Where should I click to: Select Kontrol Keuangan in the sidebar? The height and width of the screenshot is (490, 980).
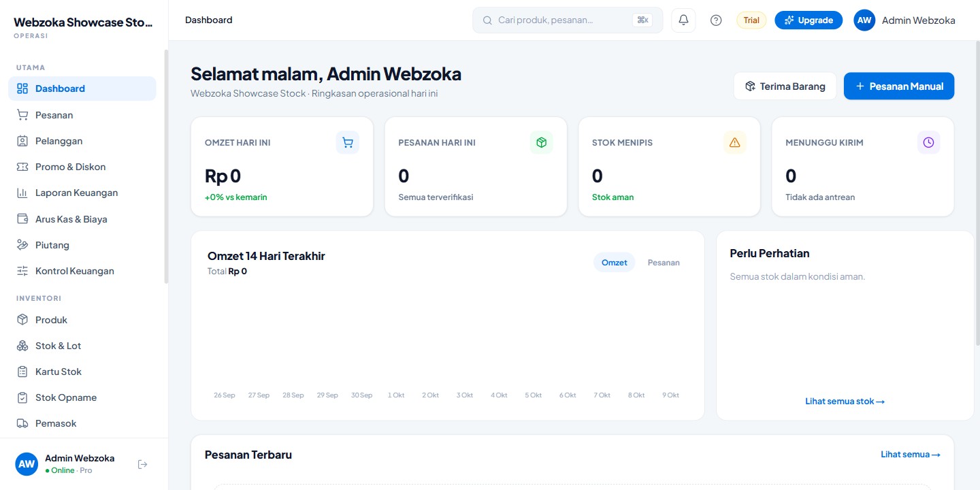82,271
